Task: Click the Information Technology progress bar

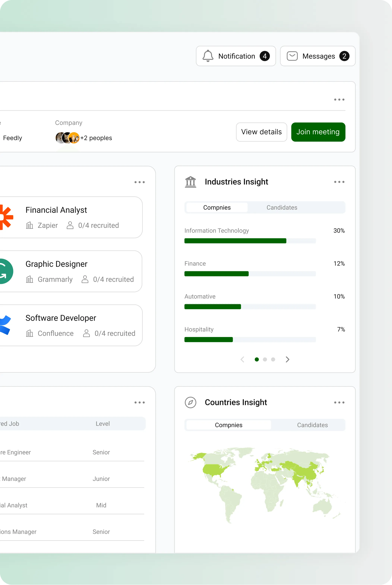Action: click(250, 241)
